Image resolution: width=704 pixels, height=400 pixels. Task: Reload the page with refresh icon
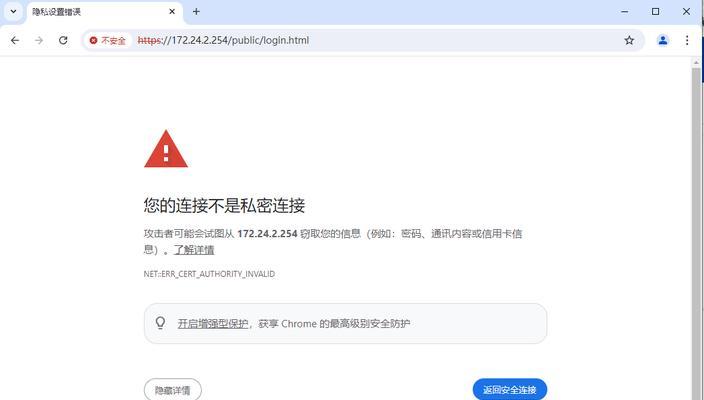click(x=63, y=40)
